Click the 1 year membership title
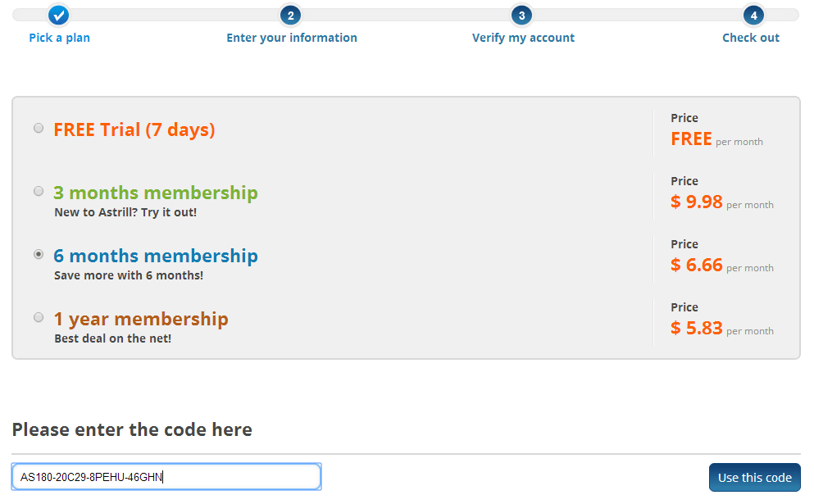 141,319
